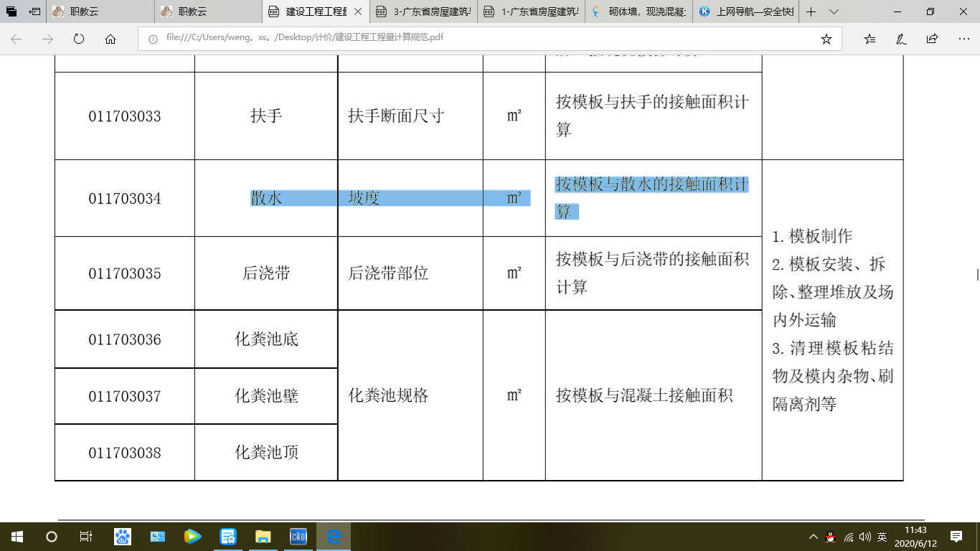Screen dimensions: 980x551
Task: Click the site information icon in address bar
Action: (152, 39)
